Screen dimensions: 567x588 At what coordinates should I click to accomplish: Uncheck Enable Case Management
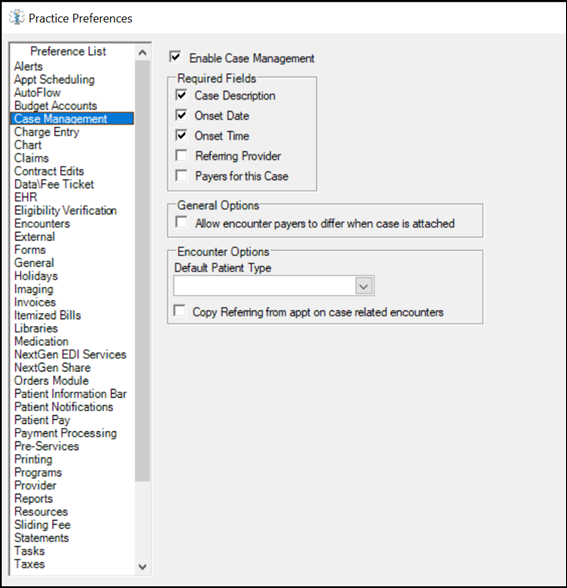(x=176, y=57)
